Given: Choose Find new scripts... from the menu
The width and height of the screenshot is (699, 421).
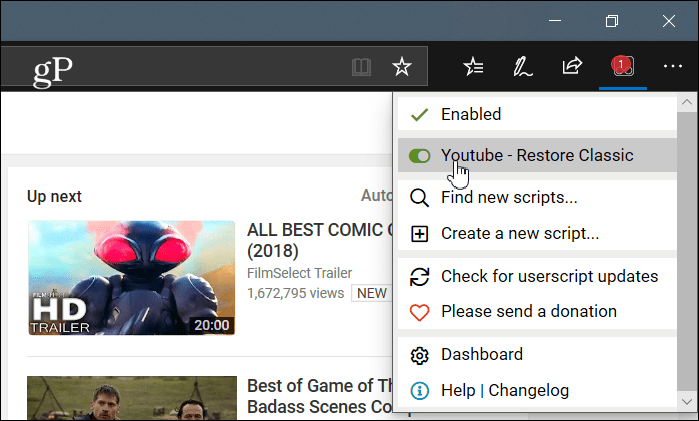Looking at the screenshot, I should (537, 197).
